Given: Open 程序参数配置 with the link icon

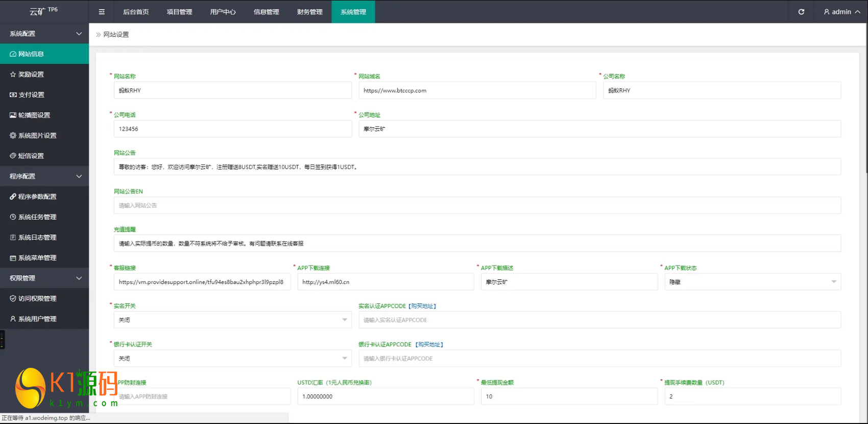Looking at the screenshot, I should (x=37, y=197).
